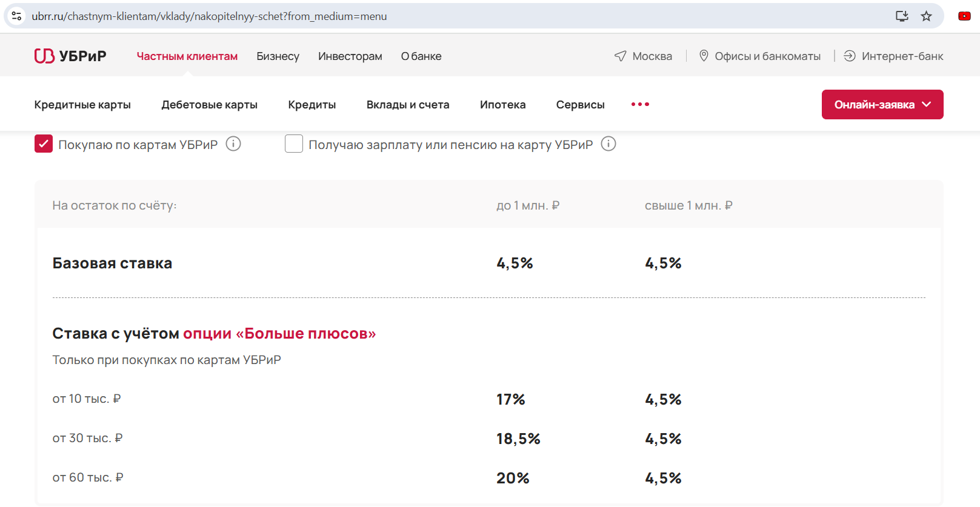The width and height of the screenshot is (980, 507).
Task: Change city from Москва
Action: click(643, 56)
